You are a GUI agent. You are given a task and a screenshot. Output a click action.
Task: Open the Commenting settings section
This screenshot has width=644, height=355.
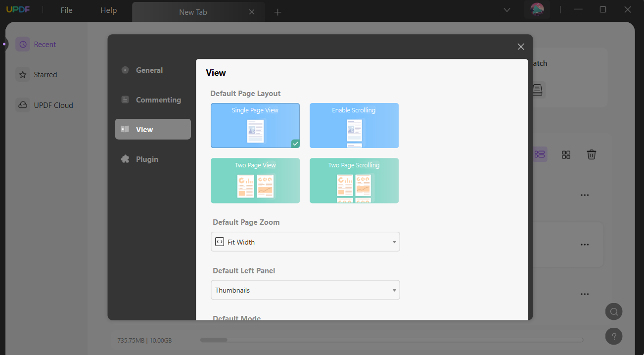coord(158,100)
